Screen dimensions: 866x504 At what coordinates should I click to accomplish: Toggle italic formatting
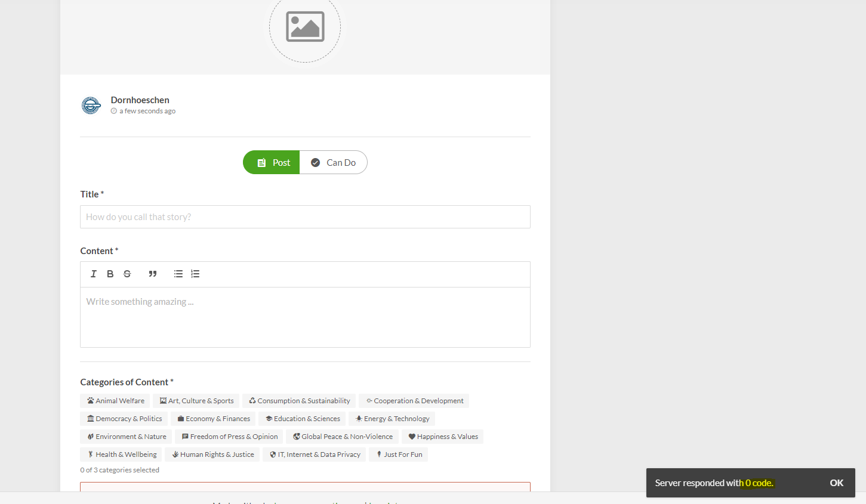pyautogui.click(x=94, y=274)
